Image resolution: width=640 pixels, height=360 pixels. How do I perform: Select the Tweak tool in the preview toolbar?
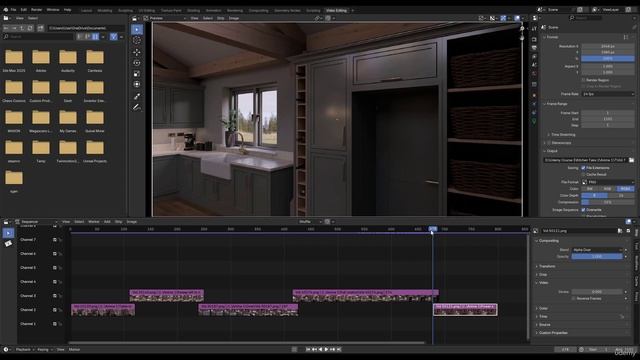coord(137,29)
